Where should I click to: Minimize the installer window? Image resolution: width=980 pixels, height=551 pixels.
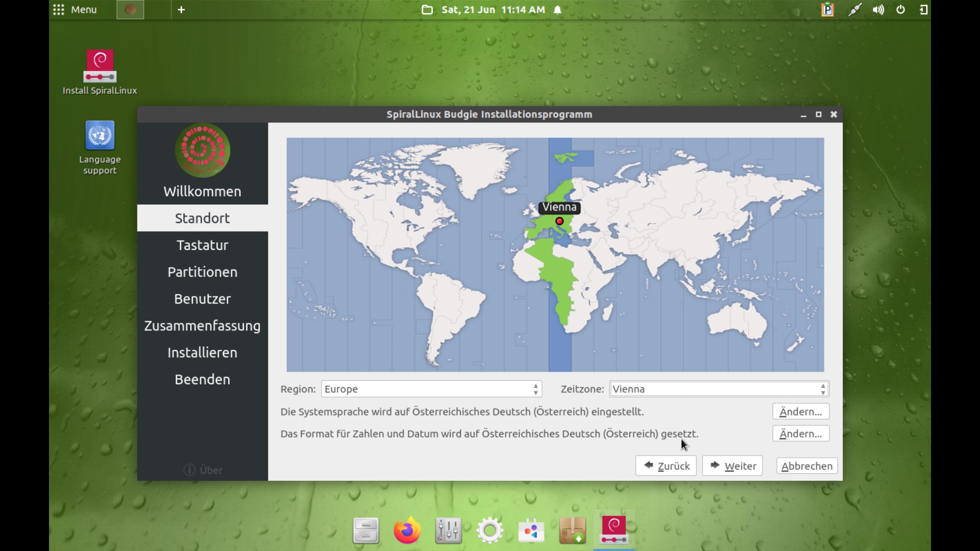click(x=803, y=114)
